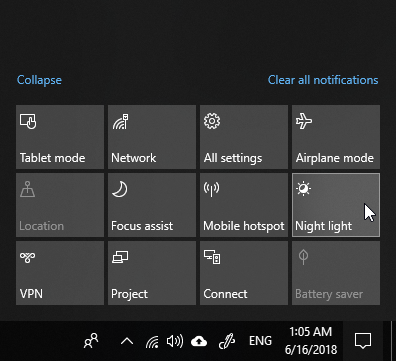Enable the Mobile hotspot tile
This screenshot has height=361, width=396.
pyautogui.click(x=244, y=205)
